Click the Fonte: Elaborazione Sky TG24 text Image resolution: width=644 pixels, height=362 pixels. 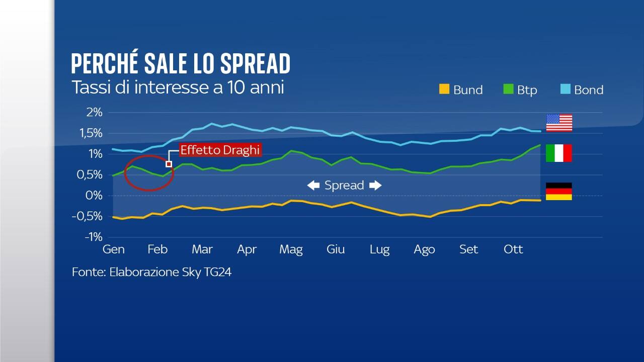tap(151, 272)
